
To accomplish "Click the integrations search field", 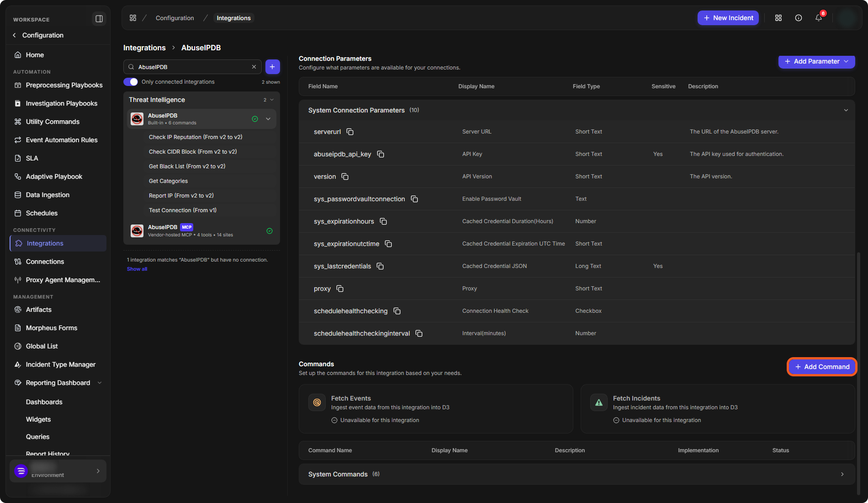I will click(x=192, y=67).
